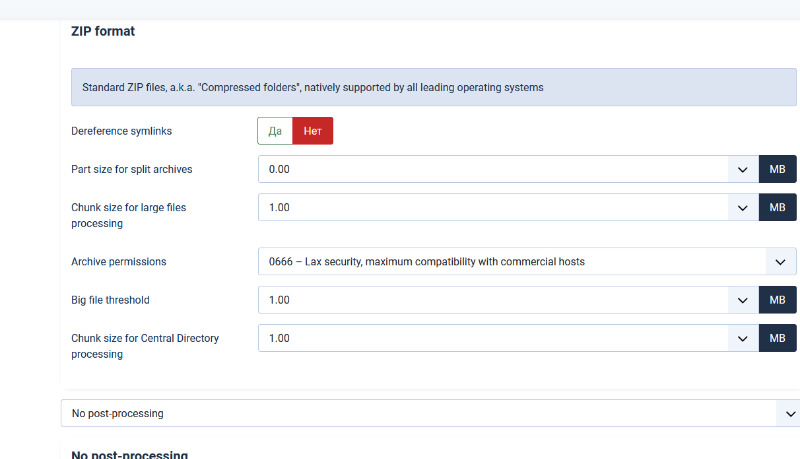Open Big file threshold chevron
Image resolution: width=800 pixels, height=459 pixels.
click(x=743, y=300)
